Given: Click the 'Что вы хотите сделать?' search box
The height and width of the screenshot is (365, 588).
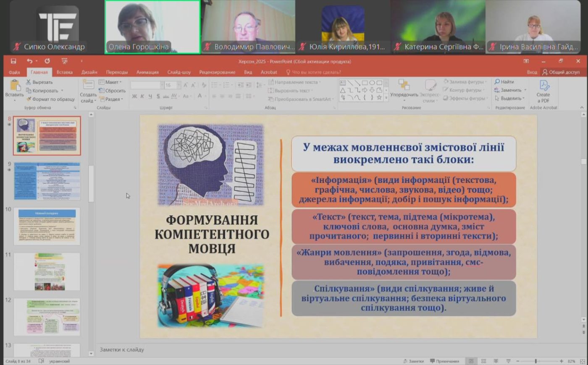Looking at the screenshot, I should pos(313,72).
